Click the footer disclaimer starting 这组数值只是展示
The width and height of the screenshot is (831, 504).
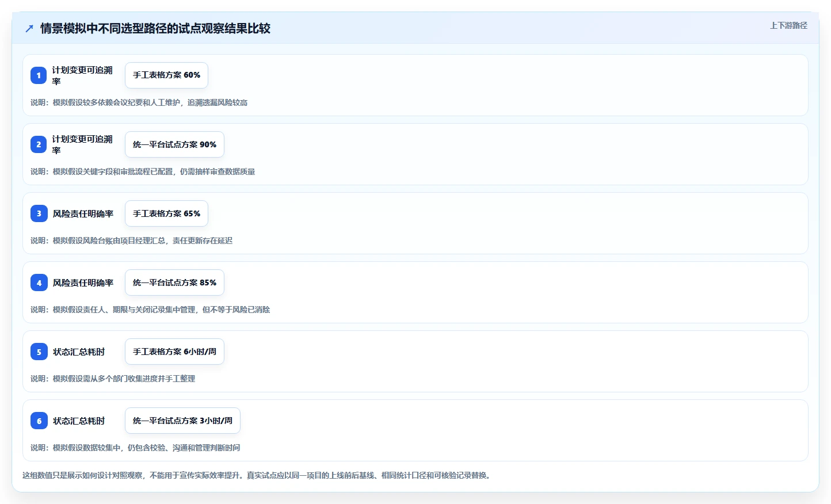[x=258, y=475]
